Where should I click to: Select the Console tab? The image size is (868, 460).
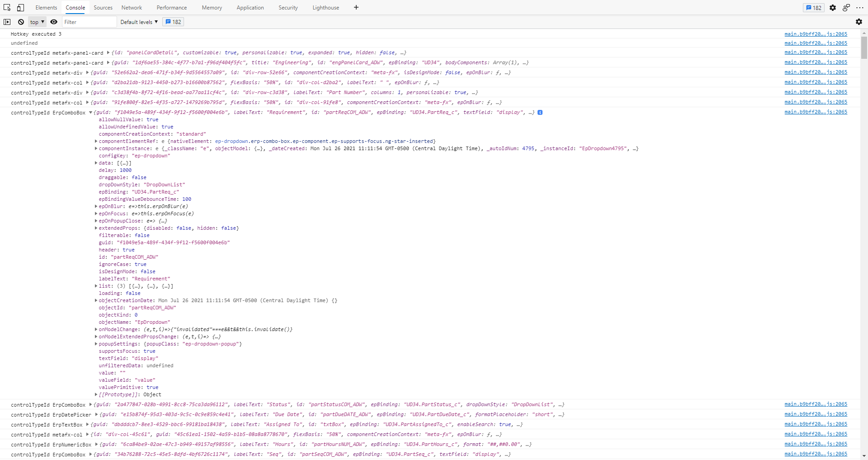click(75, 8)
